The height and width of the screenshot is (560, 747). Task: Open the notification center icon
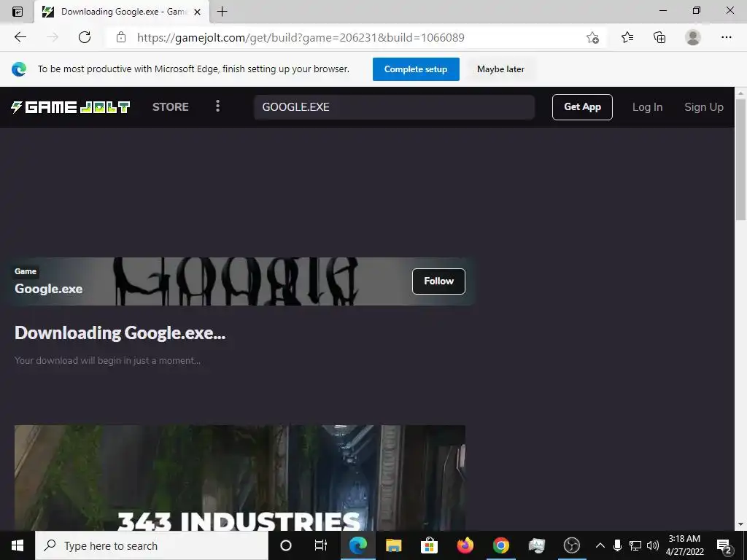click(x=724, y=545)
